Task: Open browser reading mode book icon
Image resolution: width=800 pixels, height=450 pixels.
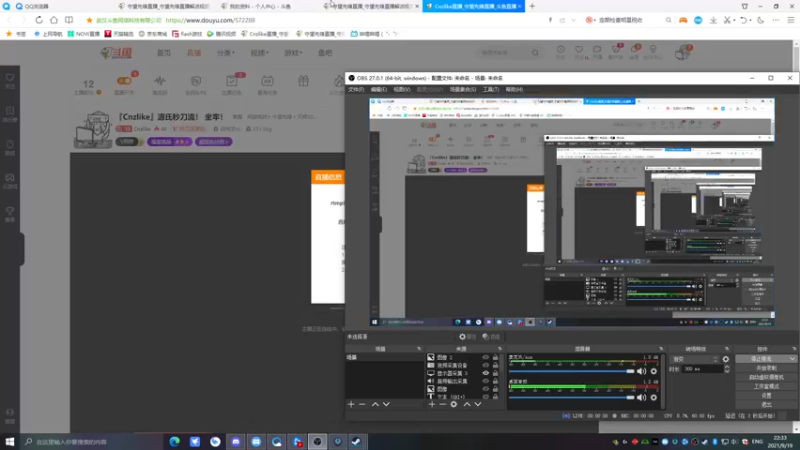Action: [69, 20]
